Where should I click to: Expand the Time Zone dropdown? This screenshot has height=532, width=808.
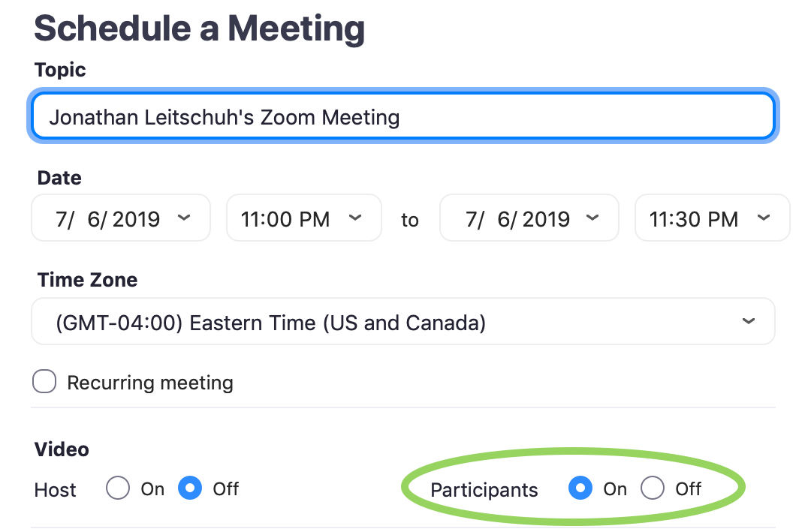pos(403,321)
